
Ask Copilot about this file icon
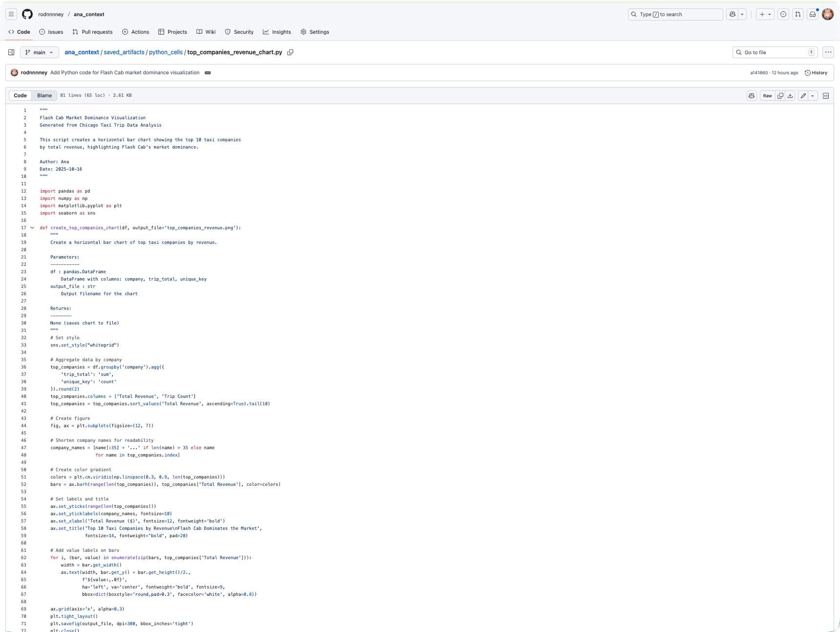752,96
